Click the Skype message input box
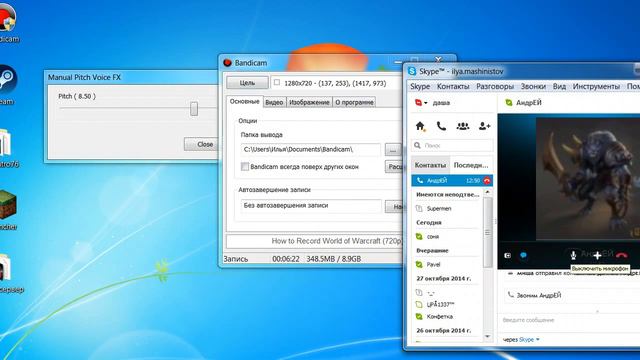Screen dimensions: 640x360 coord(569,320)
